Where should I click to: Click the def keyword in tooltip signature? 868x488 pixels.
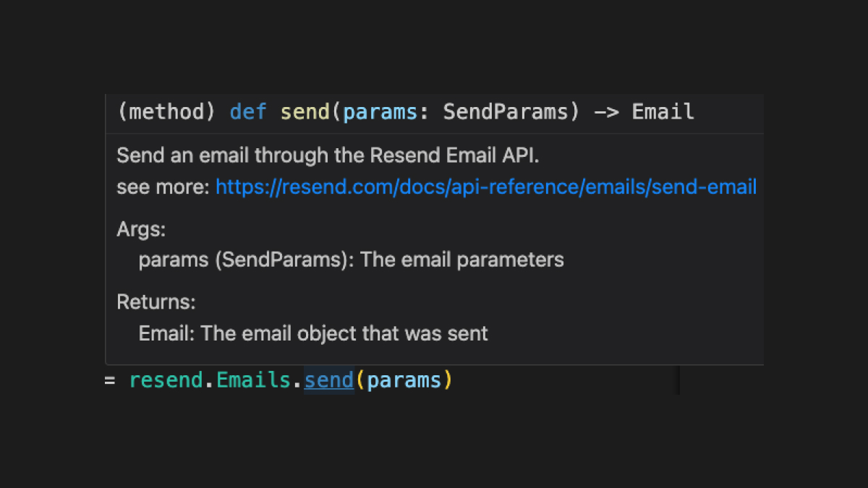[248, 112]
